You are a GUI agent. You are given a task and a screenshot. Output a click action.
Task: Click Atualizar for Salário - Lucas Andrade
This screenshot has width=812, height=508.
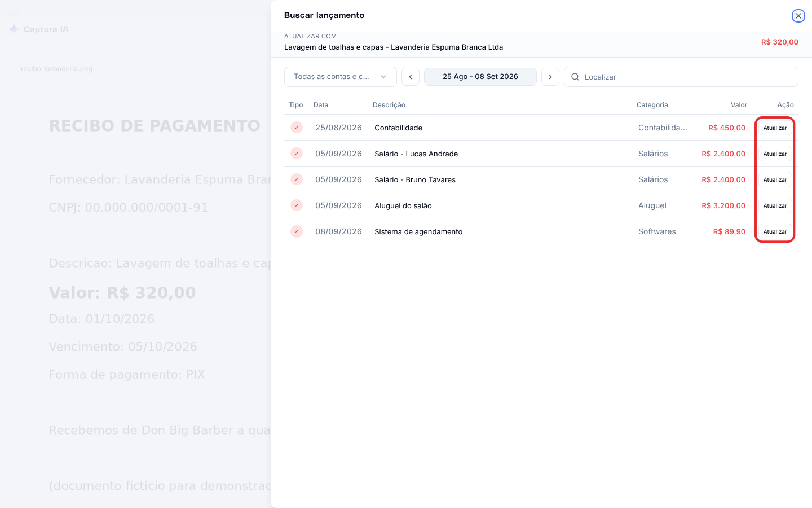pos(775,154)
